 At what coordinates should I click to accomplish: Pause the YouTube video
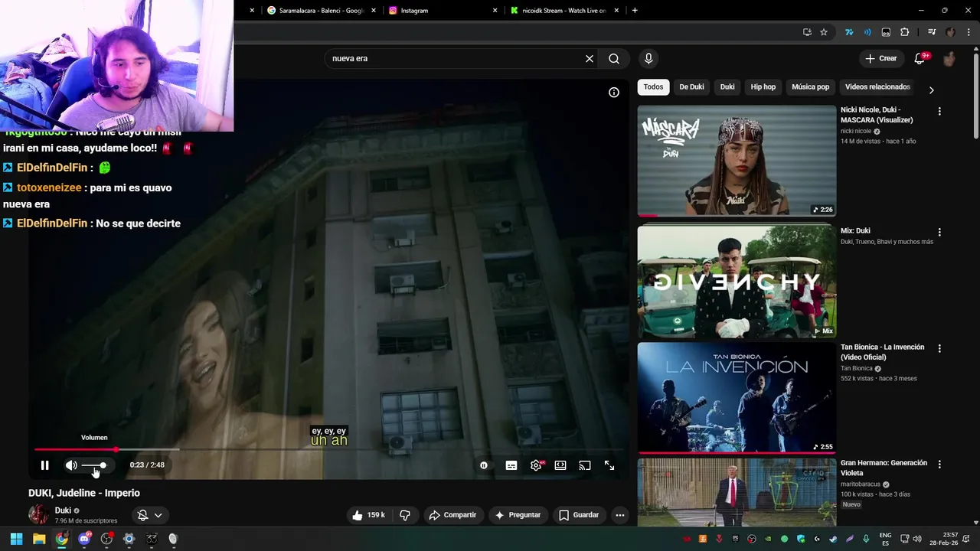pyautogui.click(x=44, y=465)
